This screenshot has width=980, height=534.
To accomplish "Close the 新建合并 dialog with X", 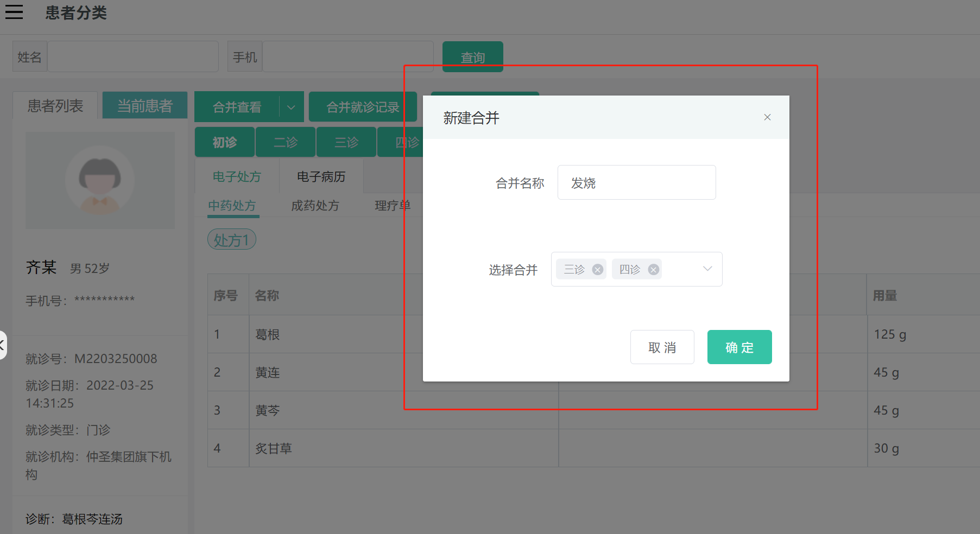I will tap(767, 117).
